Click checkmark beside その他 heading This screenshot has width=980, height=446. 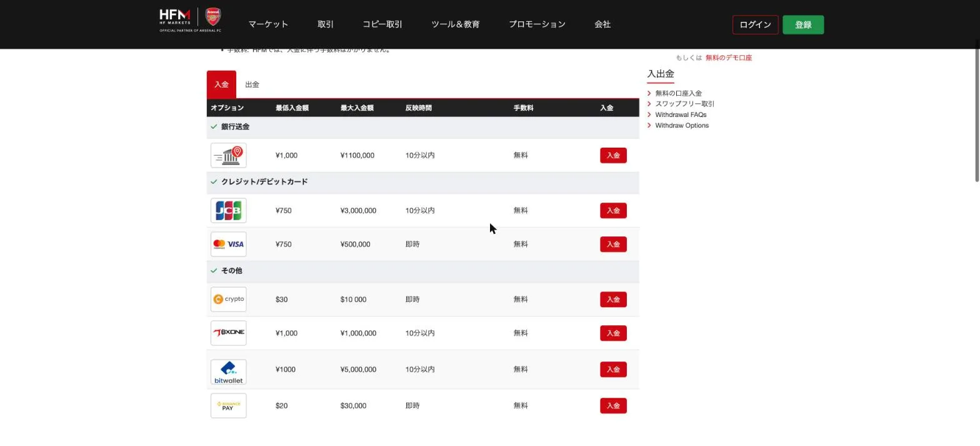click(214, 271)
